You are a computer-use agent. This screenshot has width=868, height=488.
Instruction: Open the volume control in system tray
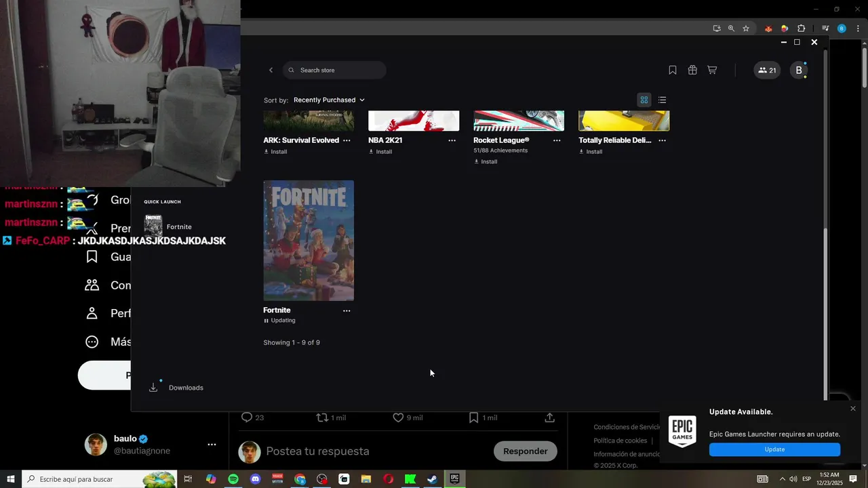[793, 479]
